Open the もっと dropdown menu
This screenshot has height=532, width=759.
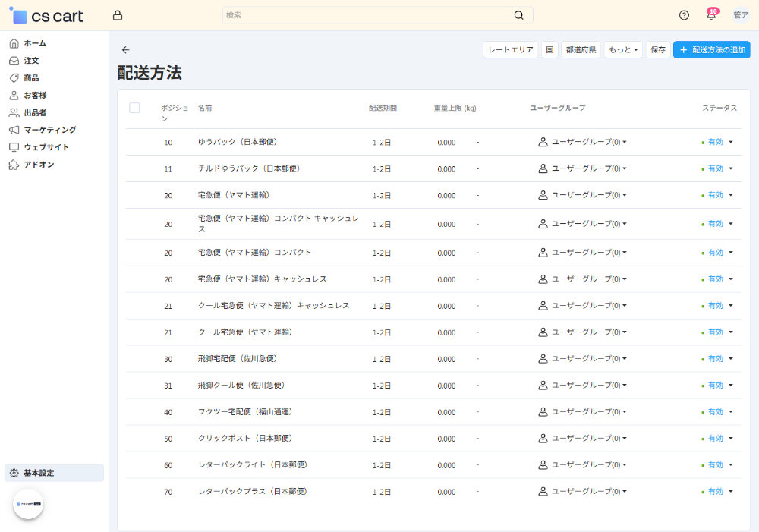coord(622,49)
